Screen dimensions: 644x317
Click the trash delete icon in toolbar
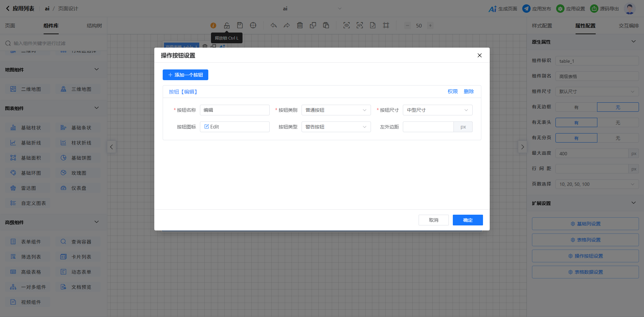300,25
